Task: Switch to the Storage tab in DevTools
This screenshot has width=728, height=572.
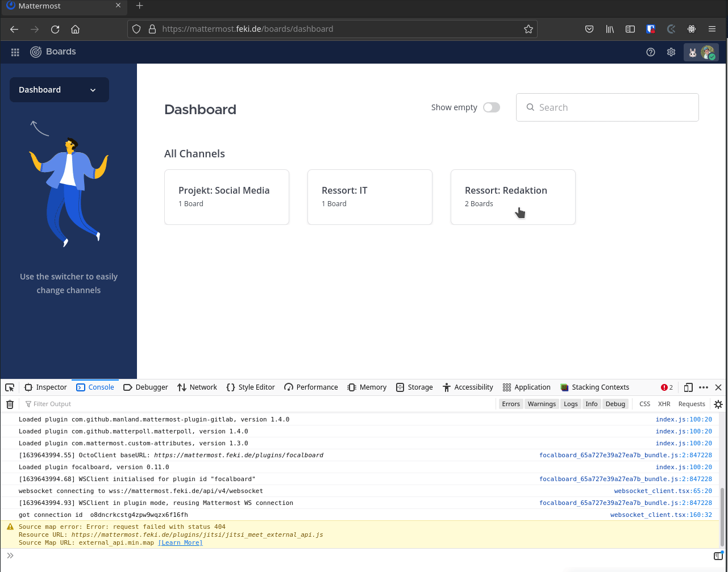Action: coord(414,387)
